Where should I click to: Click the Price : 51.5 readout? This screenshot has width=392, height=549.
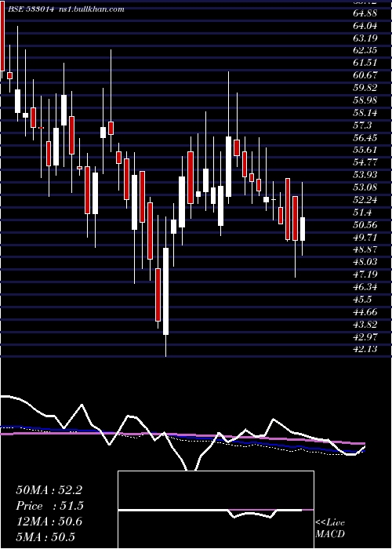[49, 506]
